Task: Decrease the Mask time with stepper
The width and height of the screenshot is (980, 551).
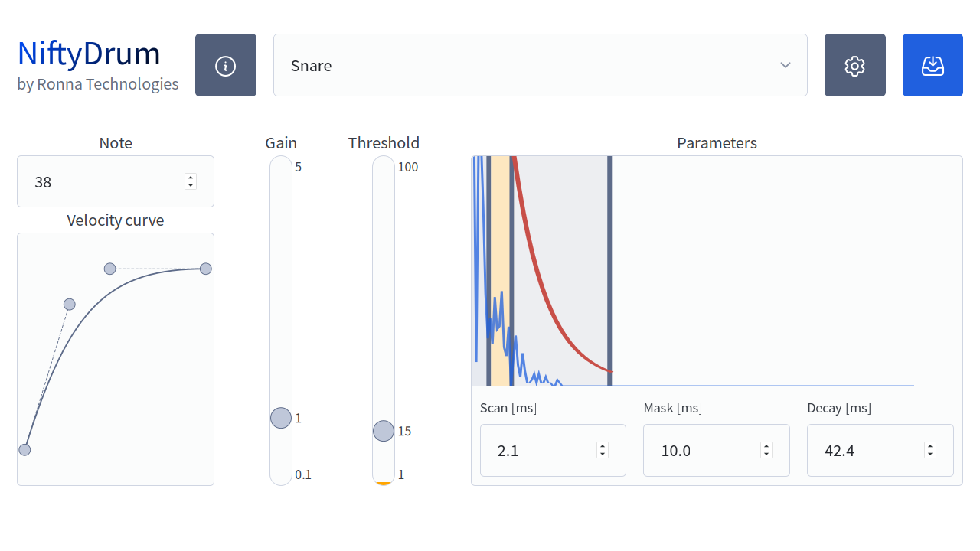Action: click(x=766, y=455)
